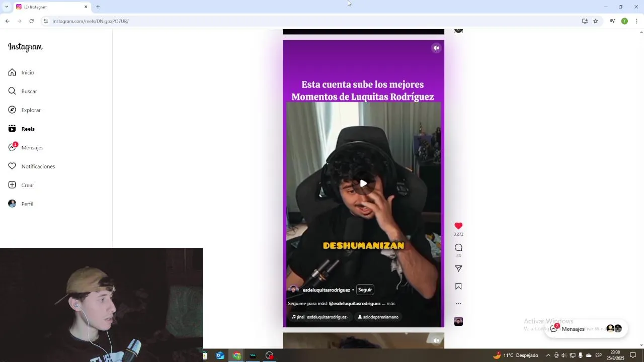This screenshot has width=644, height=362.
Task: Open Mensajes in left sidebar
Action: (26, 147)
